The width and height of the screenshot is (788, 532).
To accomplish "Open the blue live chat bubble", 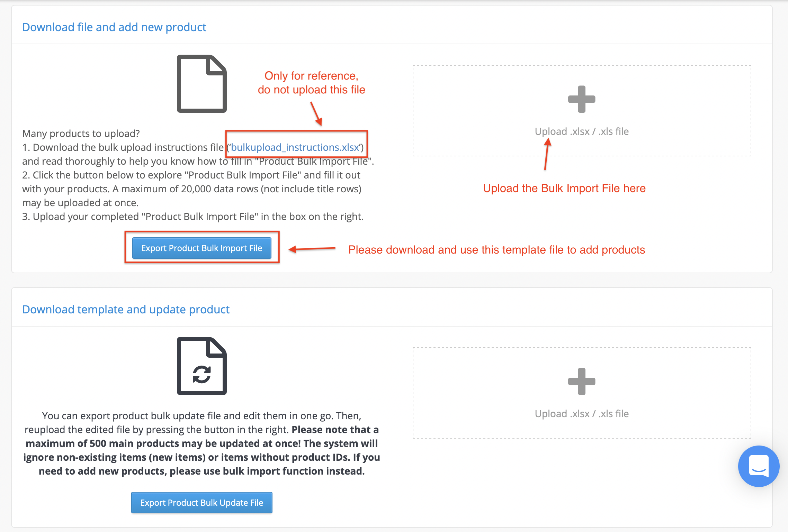I will point(759,466).
